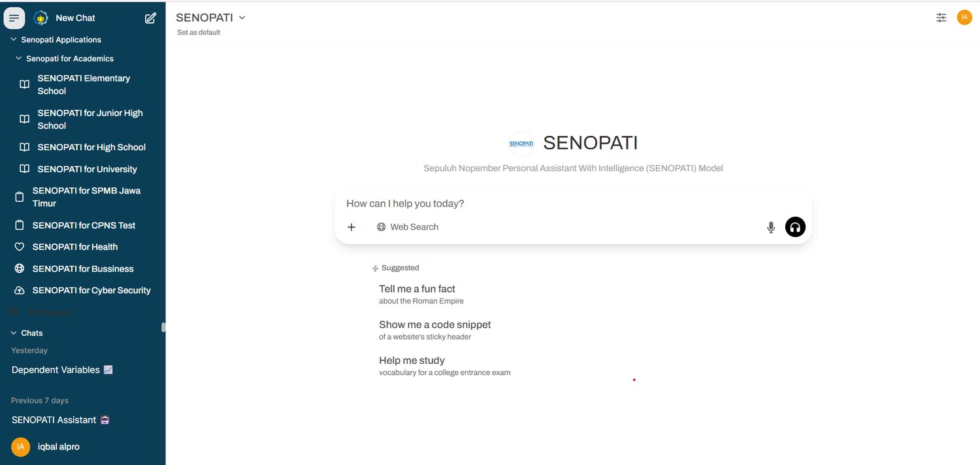Image resolution: width=980 pixels, height=465 pixels.
Task: Click the plus icon in the chat box
Action: click(351, 227)
